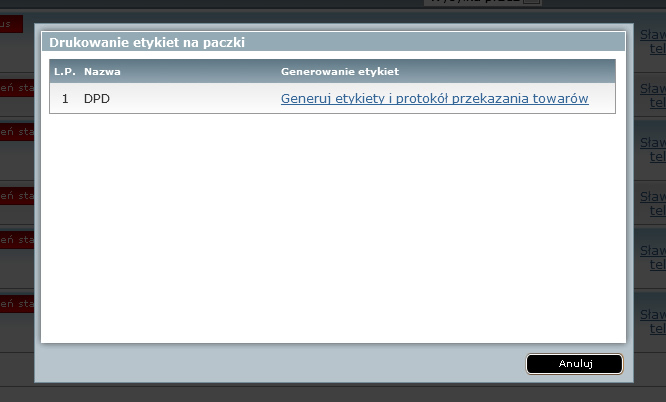The image size is (666, 402).
Task: Click the last red eń sta status badge
Action: [x=17, y=304]
